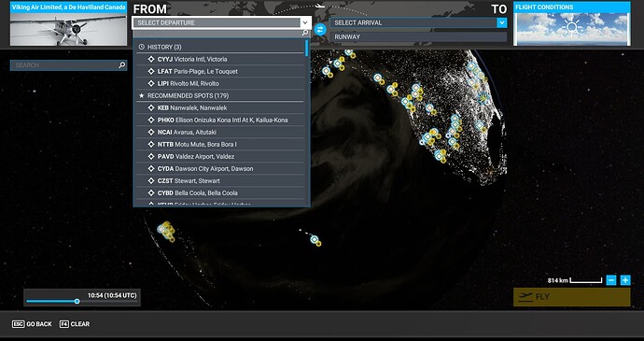Screen dimensions: 644x341
Task: Click the diamond icon beside LIPI Rivolto Mil
Action: (x=151, y=83)
